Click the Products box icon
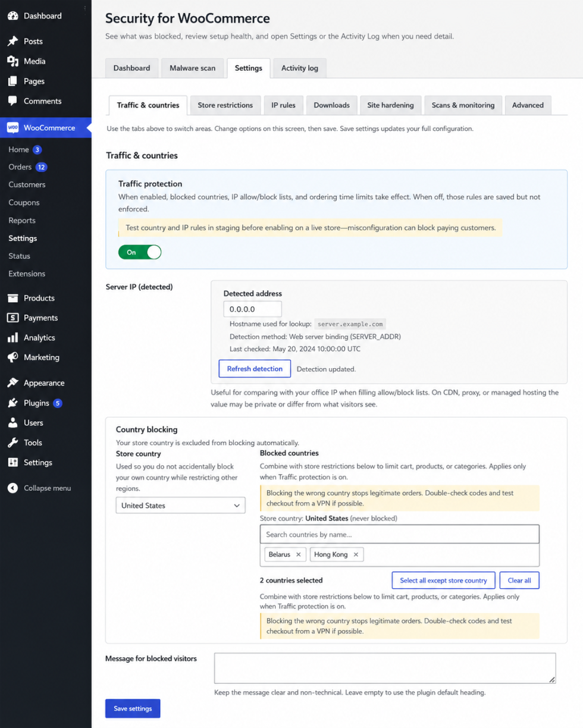This screenshot has height=728, width=583. tap(12, 298)
